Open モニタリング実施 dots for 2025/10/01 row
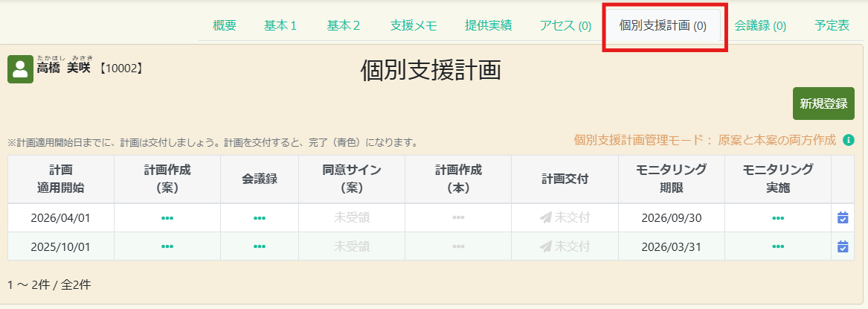The height and width of the screenshot is (309, 868). click(778, 246)
